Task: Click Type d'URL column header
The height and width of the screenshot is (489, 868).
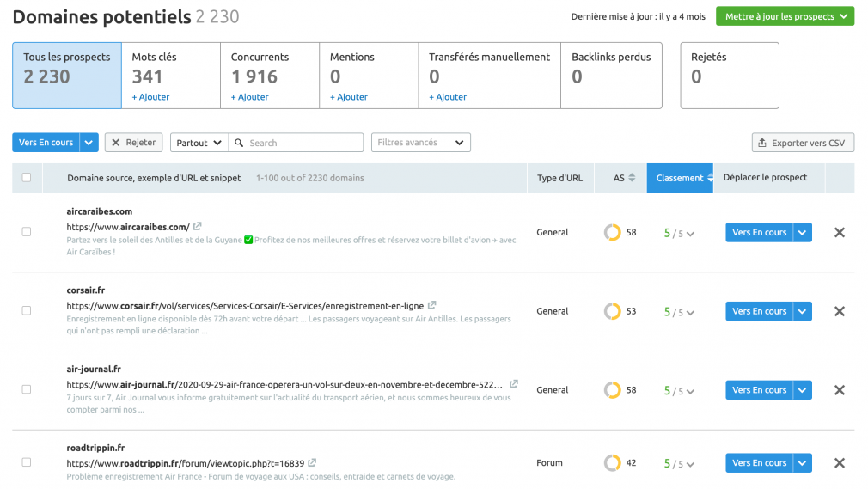Action: [x=559, y=178]
